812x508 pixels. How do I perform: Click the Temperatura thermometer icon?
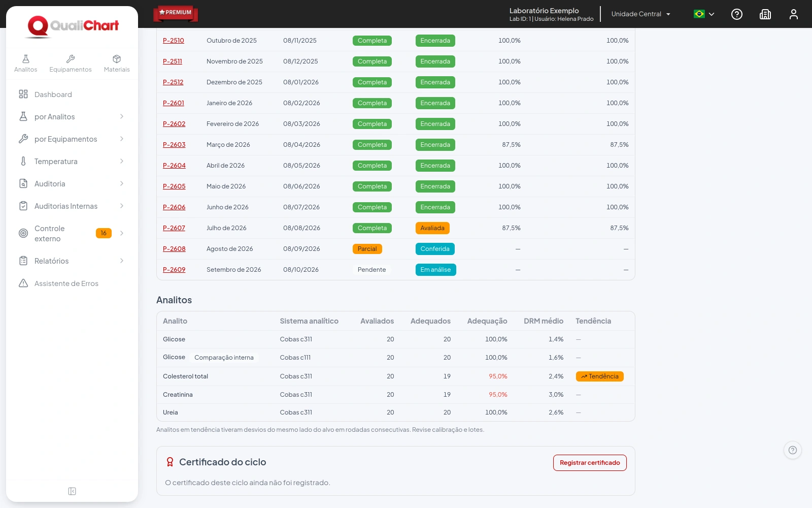point(23,162)
